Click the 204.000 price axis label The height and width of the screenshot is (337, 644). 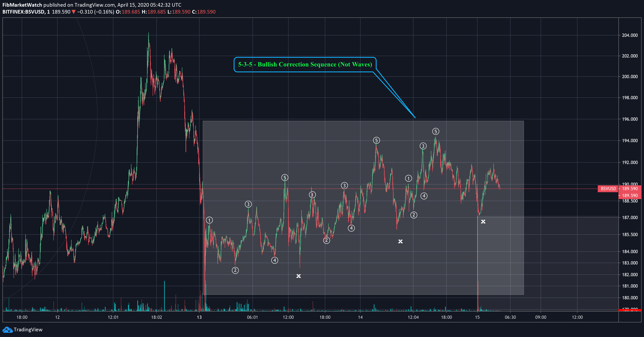630,35
